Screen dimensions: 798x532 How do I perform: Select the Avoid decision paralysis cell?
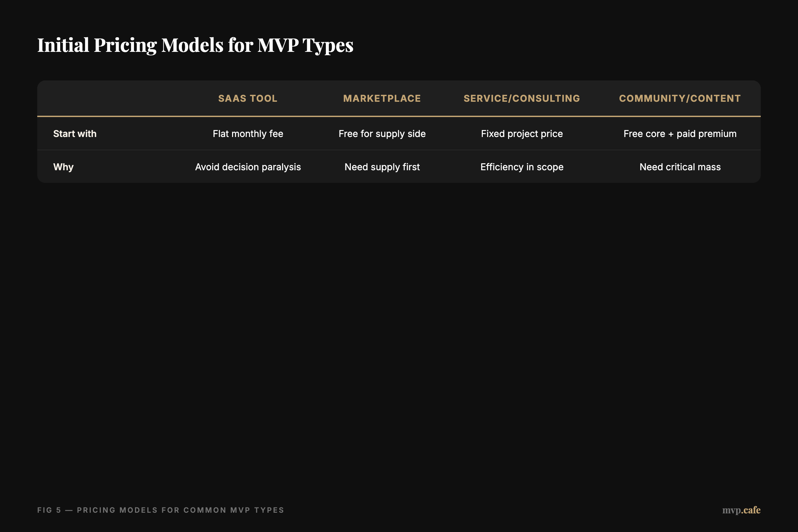(248, 167)
